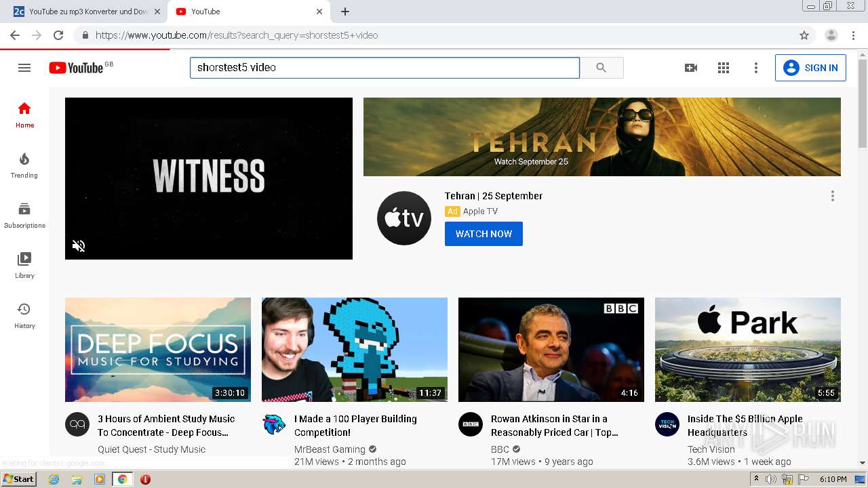
Task: Open the Chrome three-dot menu
Action: (853, 35)
